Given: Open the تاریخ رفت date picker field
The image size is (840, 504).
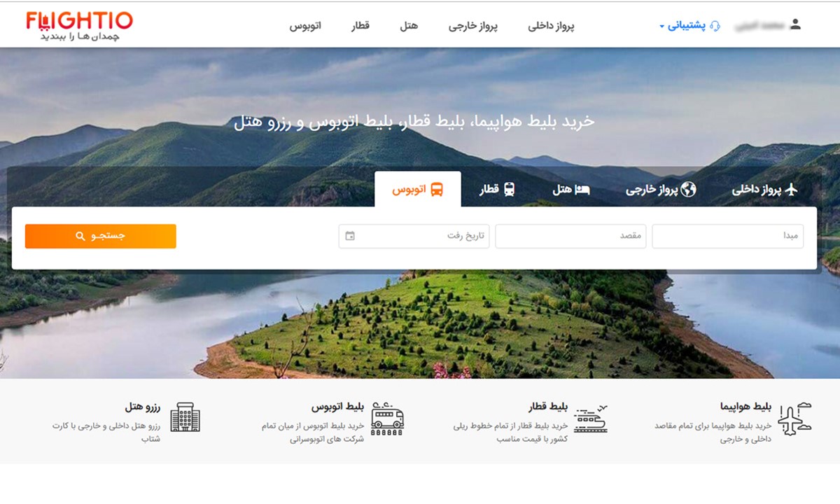Looking at the screenshot, I should click(x=414, y=236).
